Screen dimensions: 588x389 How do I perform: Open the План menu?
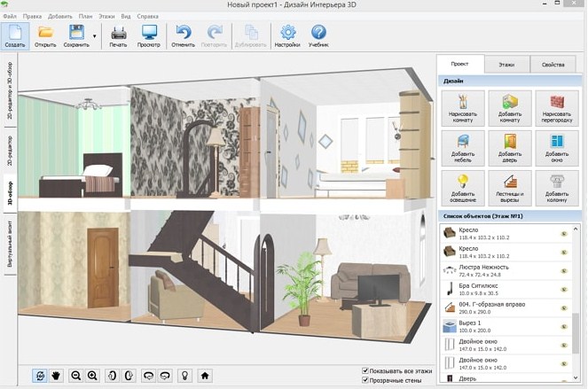click(85, 17)
